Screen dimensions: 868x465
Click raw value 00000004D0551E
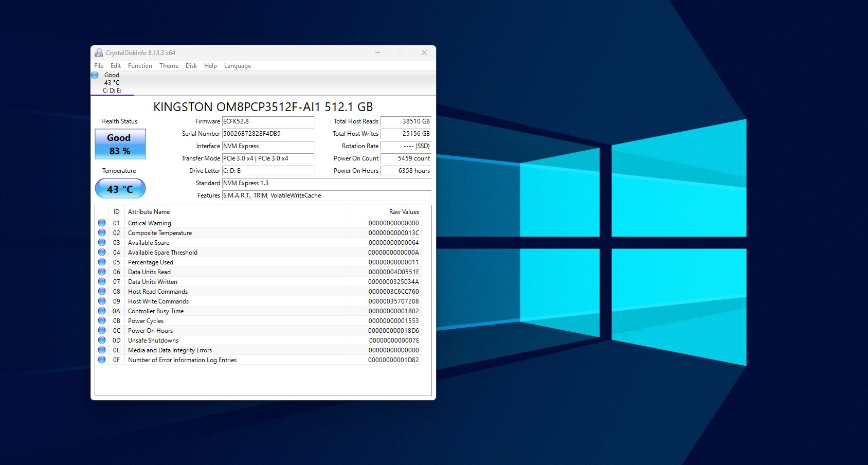click(x=394, y=272)
